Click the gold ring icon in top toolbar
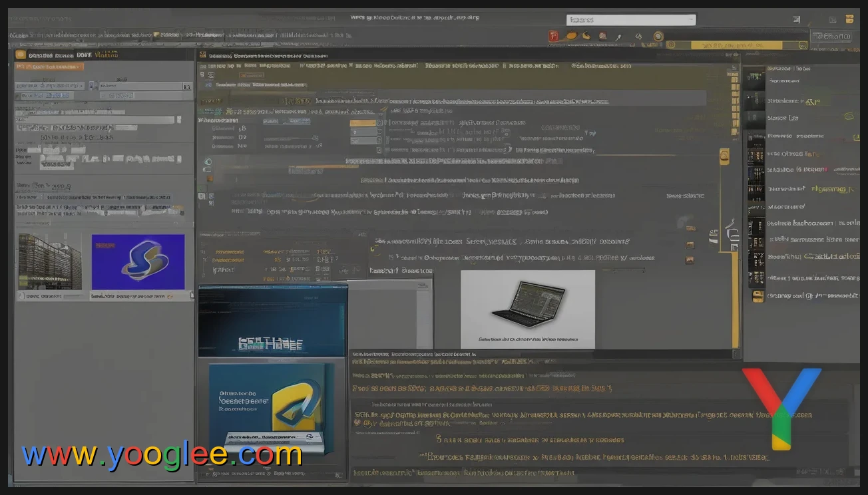 click(658, 37)
